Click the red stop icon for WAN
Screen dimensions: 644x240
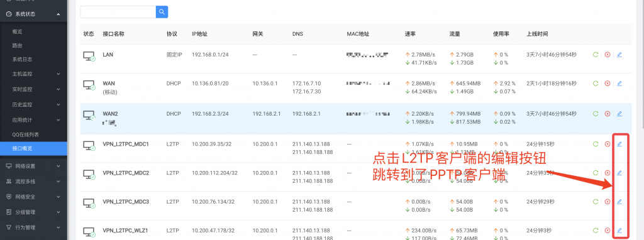tap(608, 84)
